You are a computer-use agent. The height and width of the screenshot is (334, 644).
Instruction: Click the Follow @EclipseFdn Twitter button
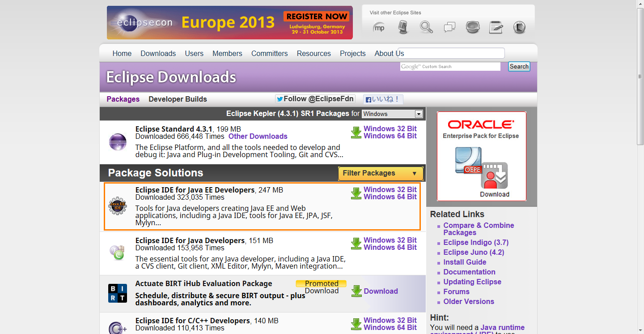tap(315, 99)
